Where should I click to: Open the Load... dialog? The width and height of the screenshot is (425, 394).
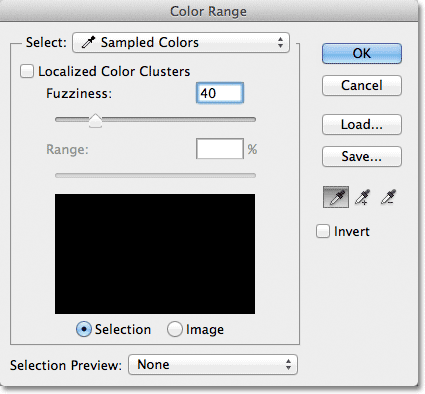click(362, 125)
